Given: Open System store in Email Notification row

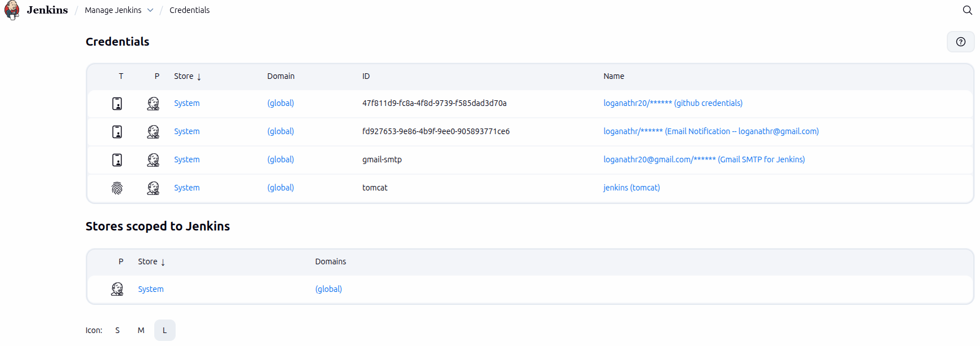Looking at the screenshot, I should (x=187, y=131).
